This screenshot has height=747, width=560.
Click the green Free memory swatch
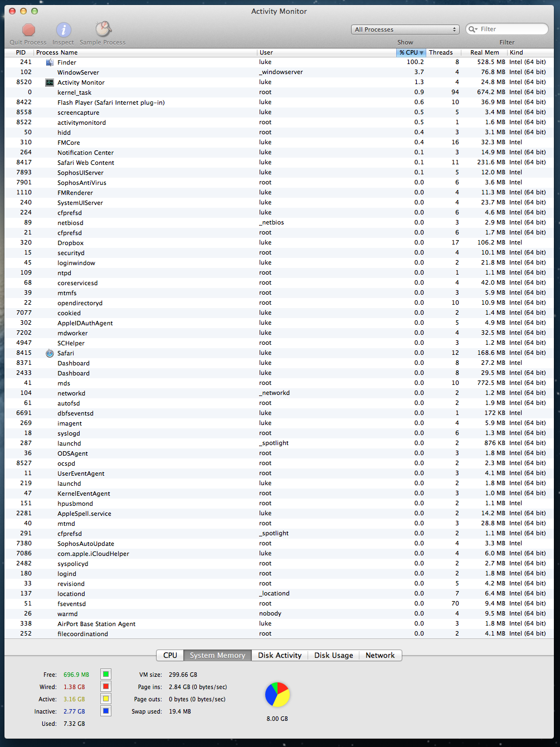106,675
